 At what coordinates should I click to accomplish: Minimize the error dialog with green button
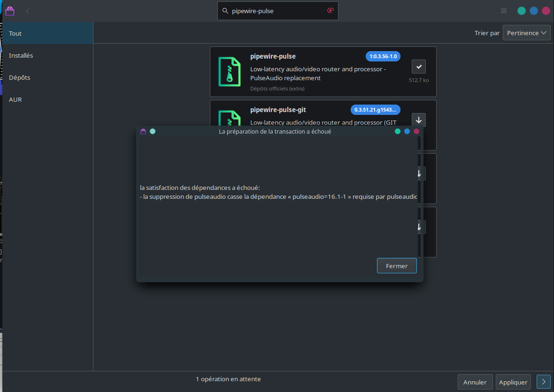[398, 131]
